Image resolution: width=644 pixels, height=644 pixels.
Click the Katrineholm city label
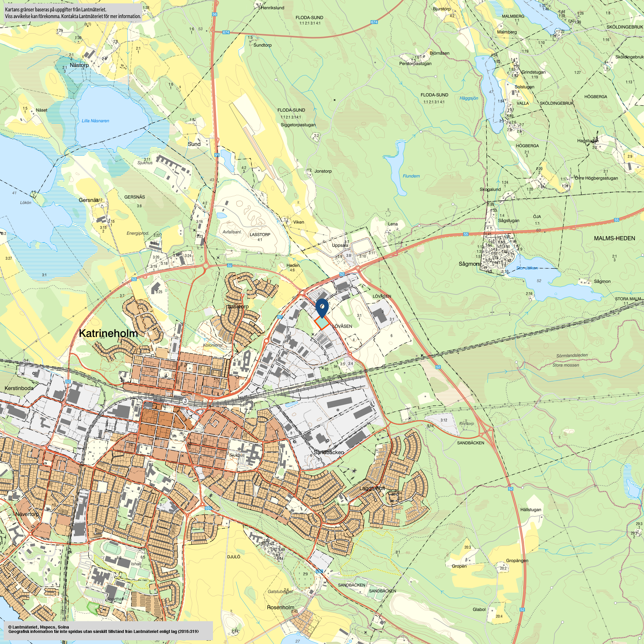[109, 333]
